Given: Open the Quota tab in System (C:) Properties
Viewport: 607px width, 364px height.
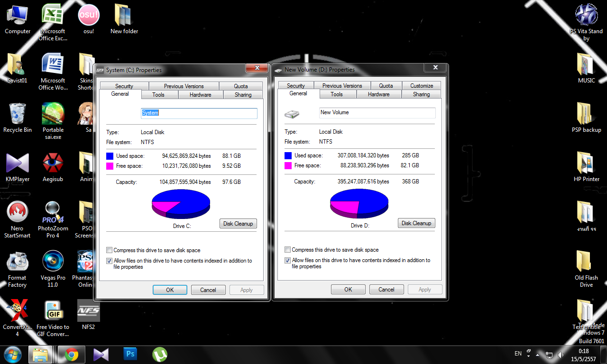Looking at the screenshot, I should point(241,86).
